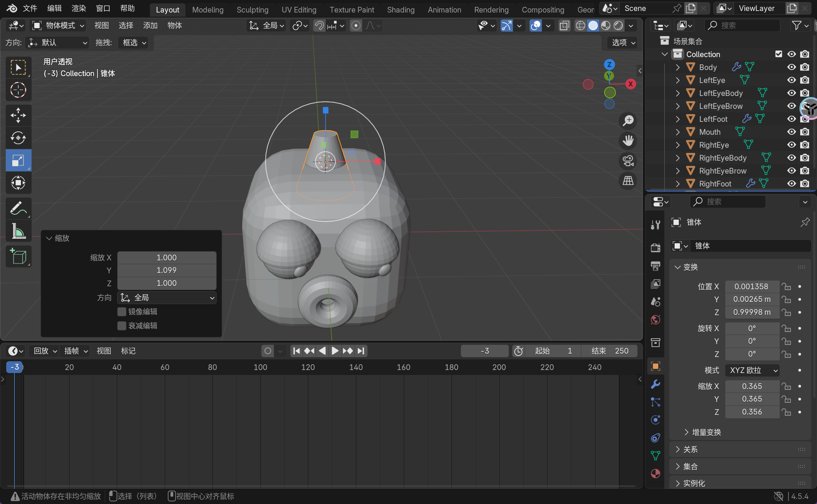Open the 物体模式 mode dropdown

58,26
